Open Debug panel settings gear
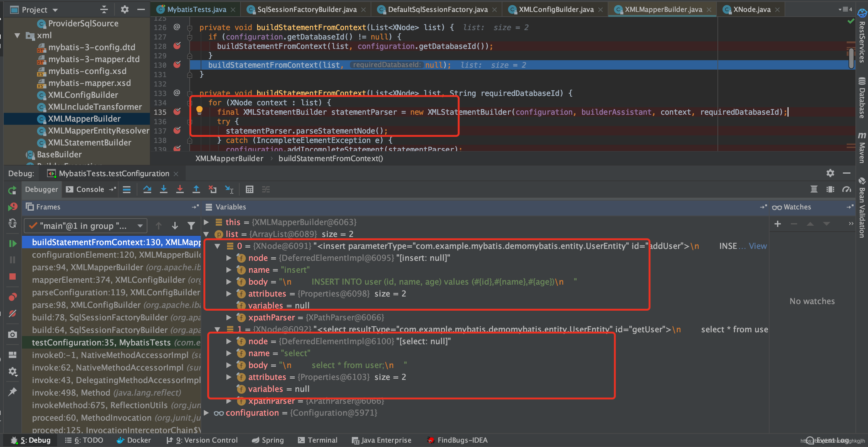This screenshot has width=868, height=447. [x=830, y=173]
